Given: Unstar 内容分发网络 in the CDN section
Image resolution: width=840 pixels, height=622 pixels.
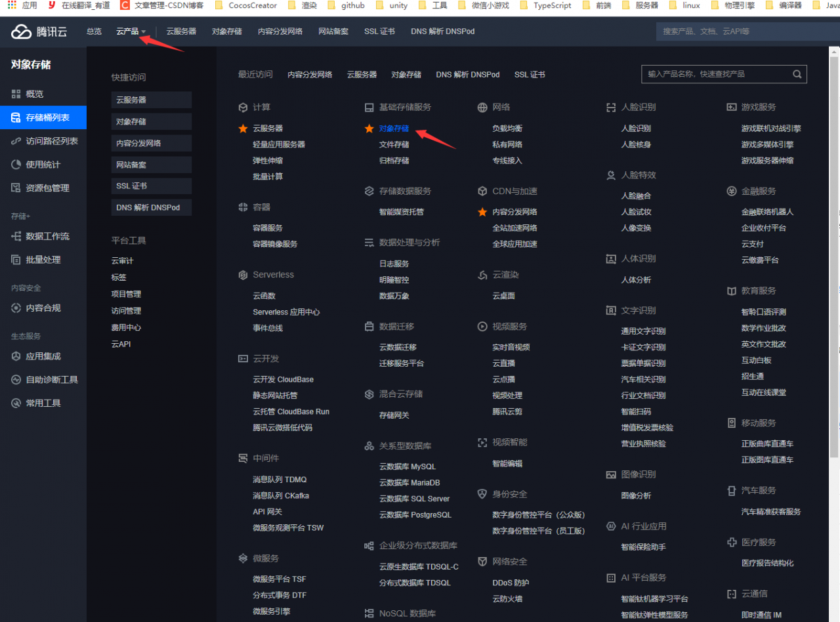Looking at the screenshot, I should point(482,212).
